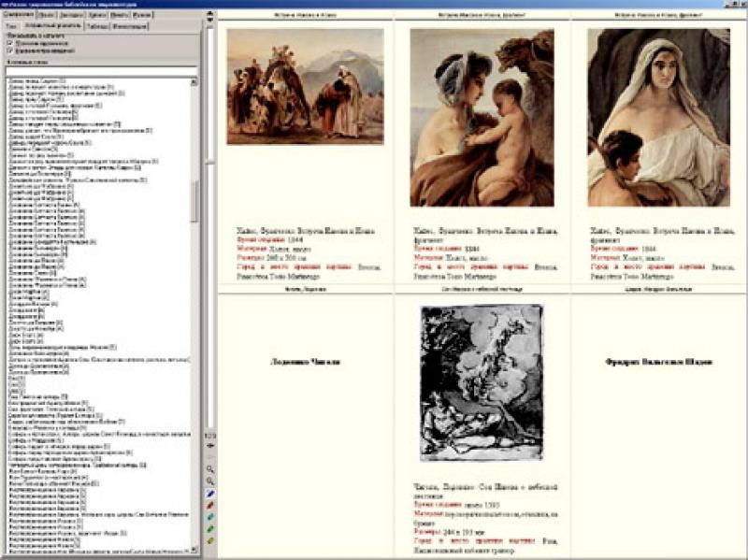Pick the yellow marker color
748x560 pixels.
tap(210, 541)
